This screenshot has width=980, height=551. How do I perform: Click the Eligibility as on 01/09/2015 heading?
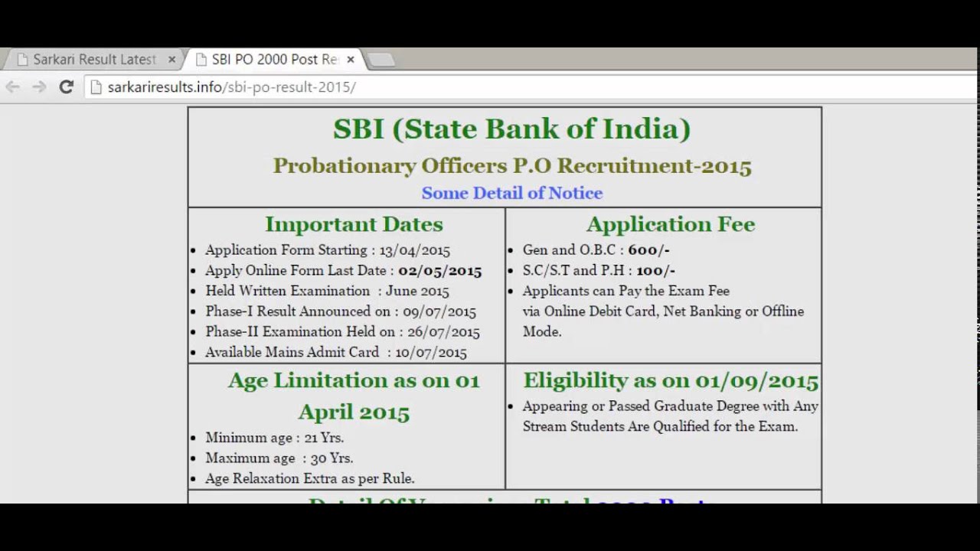click(671, 380)
